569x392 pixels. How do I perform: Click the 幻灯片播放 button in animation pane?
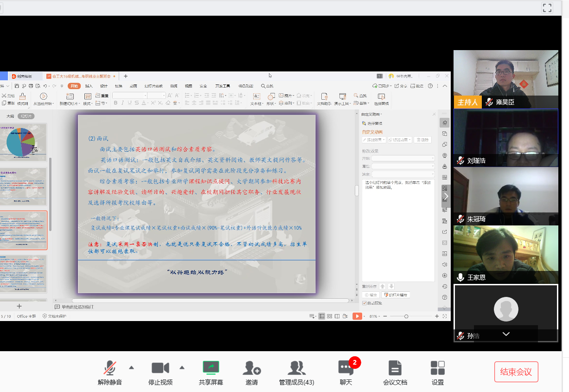396,295
